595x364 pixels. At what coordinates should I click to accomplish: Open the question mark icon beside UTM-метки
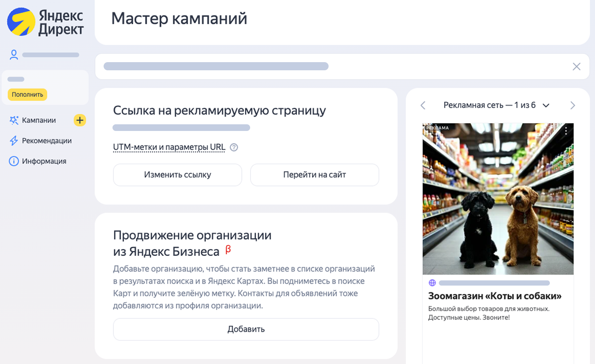pyautogui.click(x=234, y=147)
